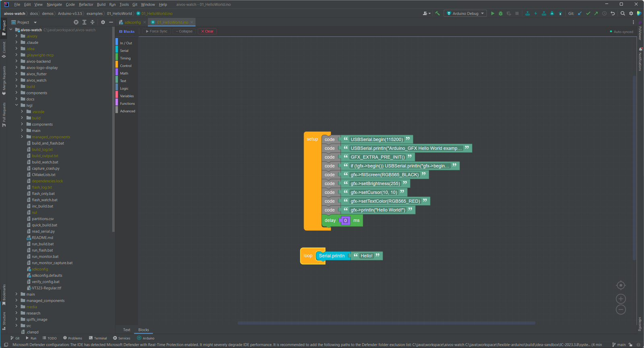This screenshot has width=644, height=348.
Task: Collapse the lvgl folder
Action: pos(17,105)
